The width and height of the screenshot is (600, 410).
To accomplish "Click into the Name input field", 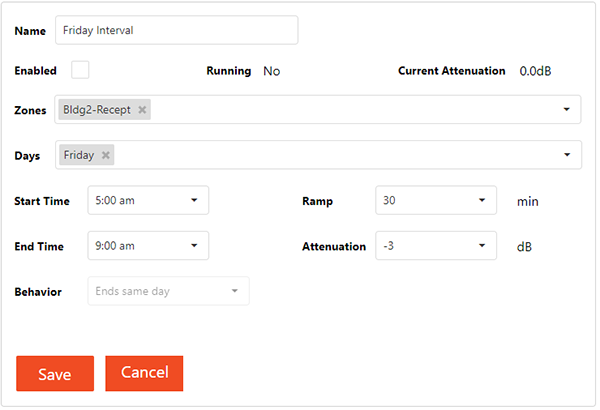I will click(x=176, y=30).
